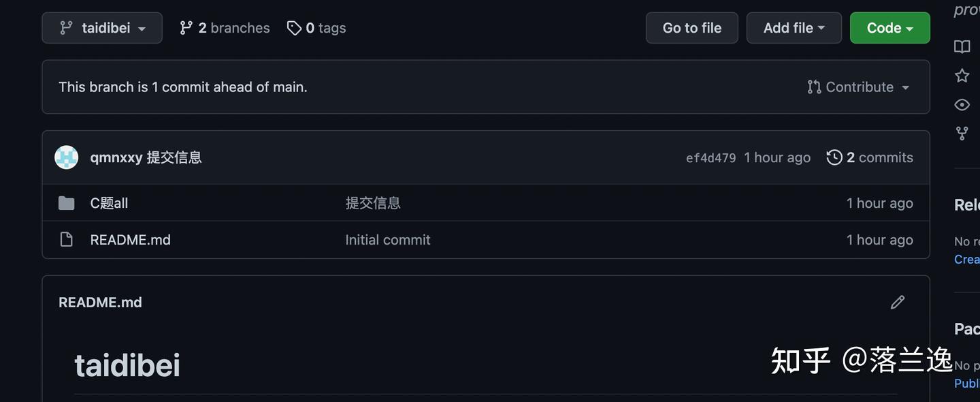This screenshot has height=402, width=980.
Task: Open the README book icon in the right sidebar
Action: [962, 46]
